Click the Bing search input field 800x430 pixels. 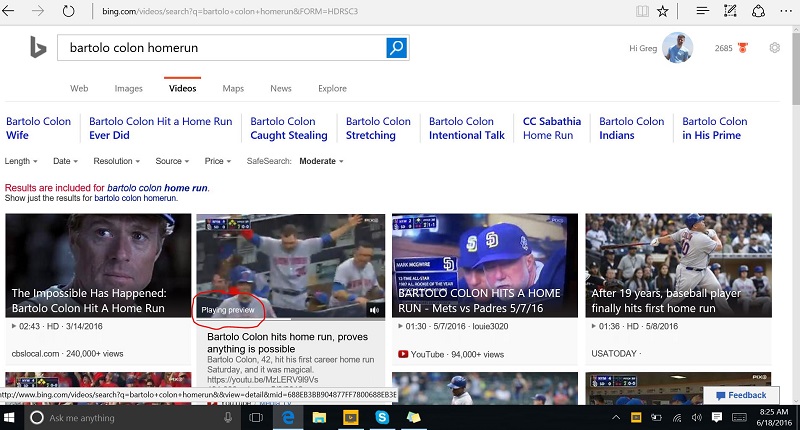tap(221, 48)
